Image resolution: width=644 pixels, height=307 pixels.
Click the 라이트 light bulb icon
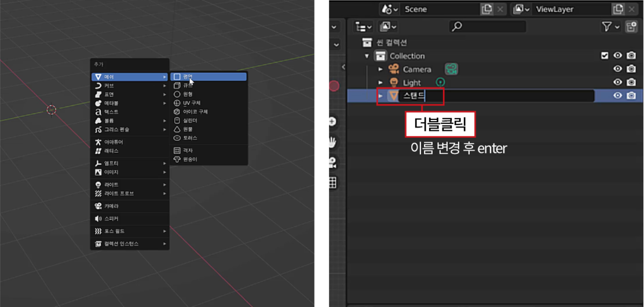click(x=98, y=185)
